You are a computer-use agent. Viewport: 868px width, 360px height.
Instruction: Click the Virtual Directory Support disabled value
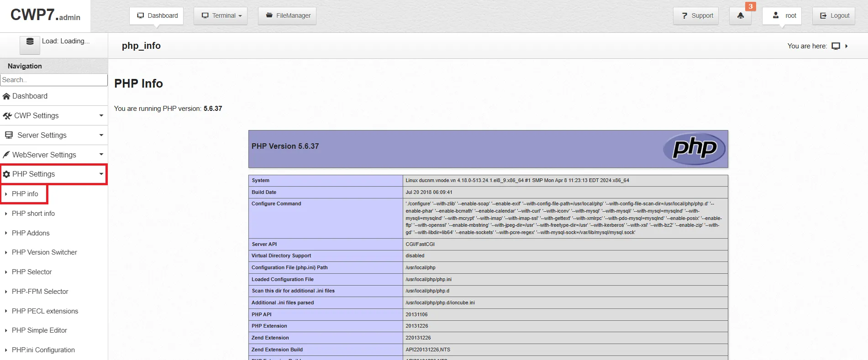point(415,256)
